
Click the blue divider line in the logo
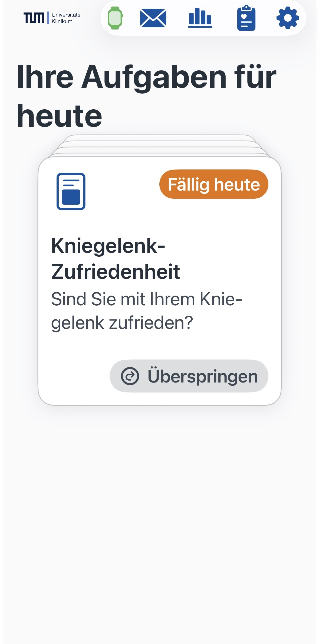48,18
